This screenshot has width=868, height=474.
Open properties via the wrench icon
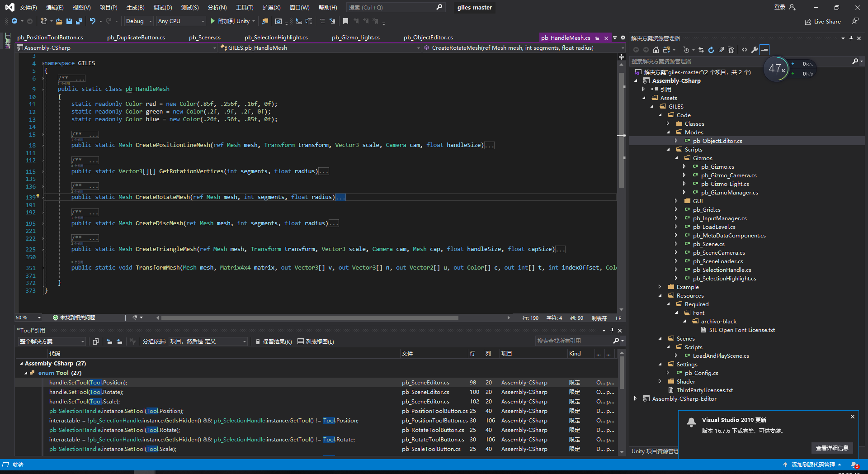click(x=754, y=50)
